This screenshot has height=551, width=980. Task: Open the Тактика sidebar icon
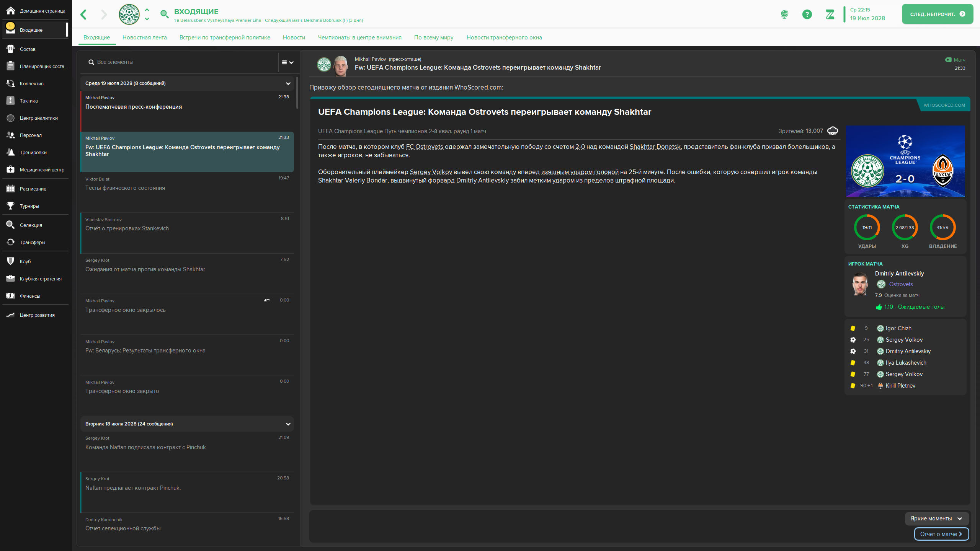coord(11,101)
